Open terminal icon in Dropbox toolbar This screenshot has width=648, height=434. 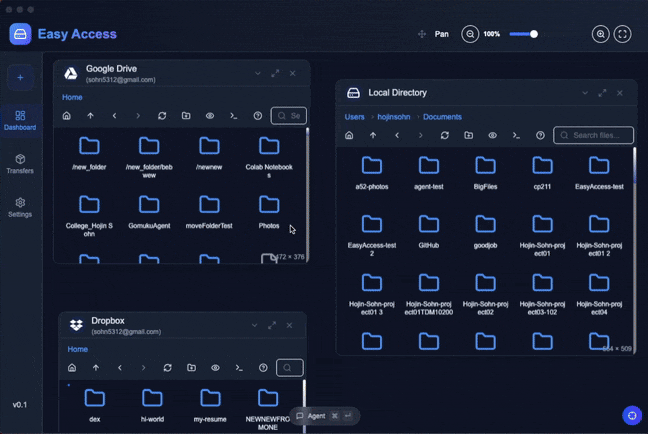[x=239, y=367]
